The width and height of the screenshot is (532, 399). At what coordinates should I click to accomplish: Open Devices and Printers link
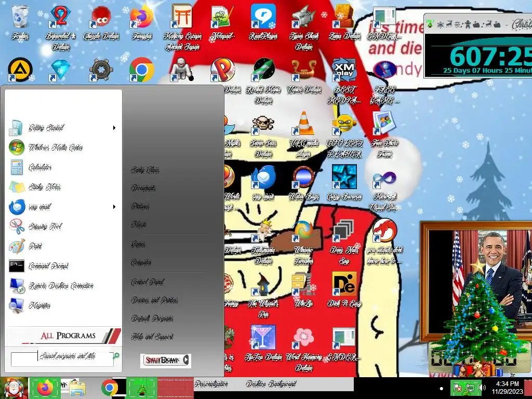pos(154,300)
